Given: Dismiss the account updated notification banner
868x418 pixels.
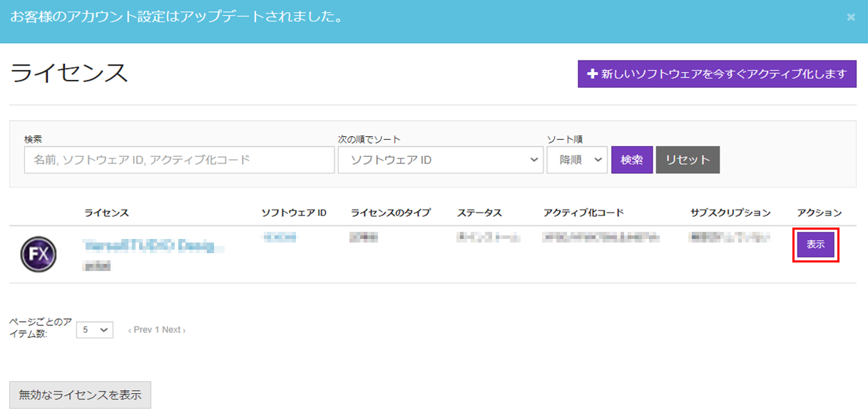Looking at the screenshot, I should pyautogui.click(x=850, y=17).
